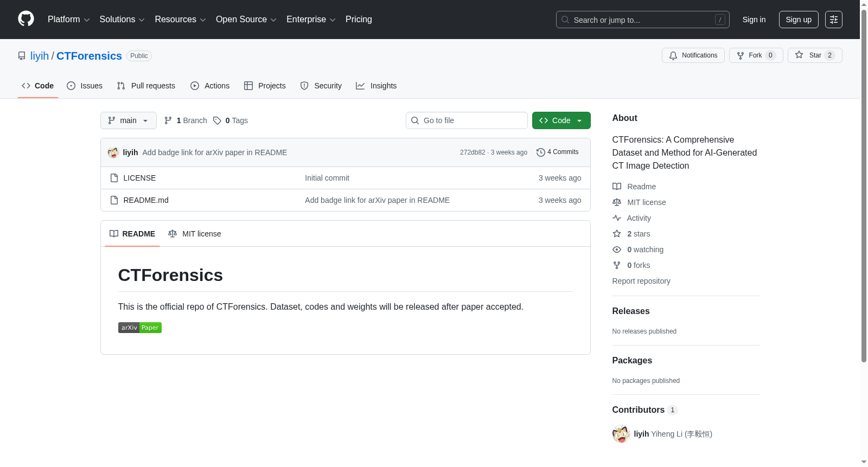Image resolution: width=868 pixels, height=467 pixels.
Task: Open the Pricing page
Action: pyautogui.click(x=359, y=20)
